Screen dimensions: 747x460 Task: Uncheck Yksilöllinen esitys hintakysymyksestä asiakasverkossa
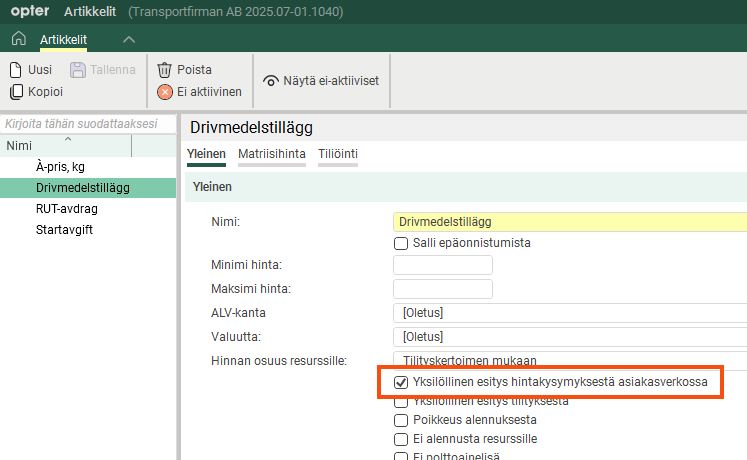(x=401, y=382)
